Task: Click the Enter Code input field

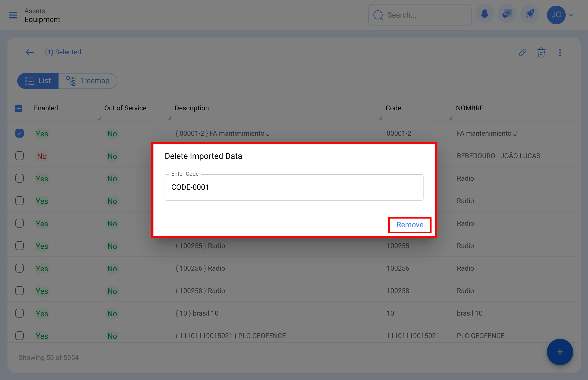Action: (x=294, y=187)
